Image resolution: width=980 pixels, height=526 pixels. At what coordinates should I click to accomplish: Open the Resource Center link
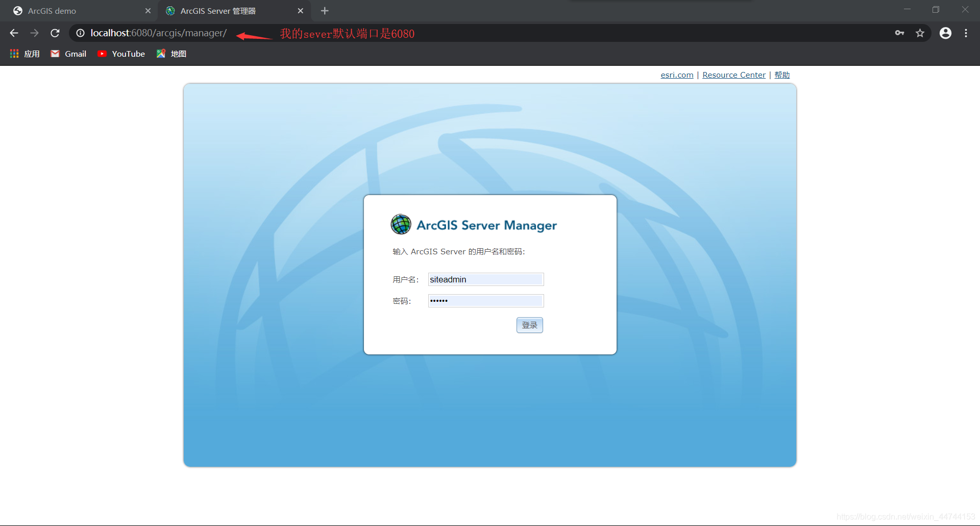pyautogui.click(x=734, y=75)
